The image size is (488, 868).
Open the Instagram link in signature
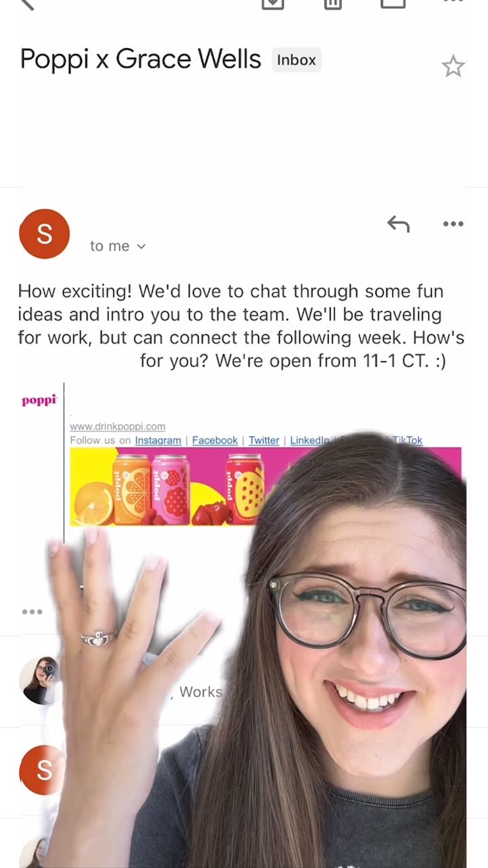[x=158, y=440]
